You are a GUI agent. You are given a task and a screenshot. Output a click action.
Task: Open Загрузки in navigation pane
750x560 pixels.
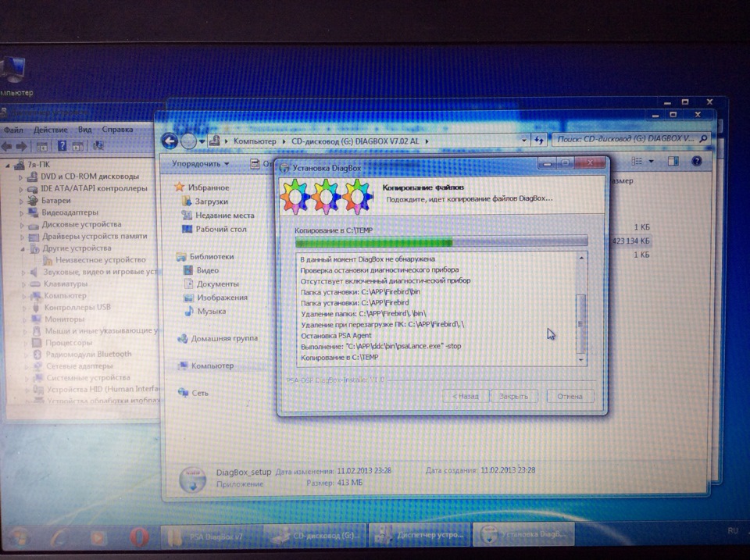pyautogui.click(x=212, y=202)
